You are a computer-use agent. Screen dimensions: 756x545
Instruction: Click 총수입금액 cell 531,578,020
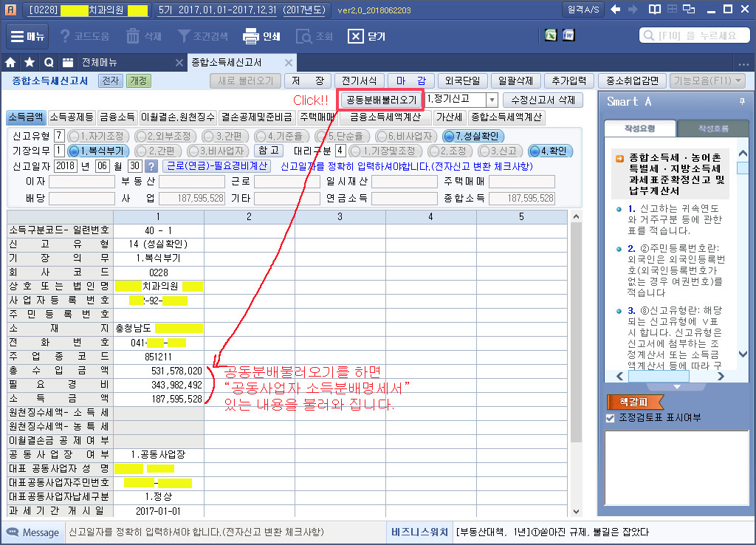(x=159, y=371)
